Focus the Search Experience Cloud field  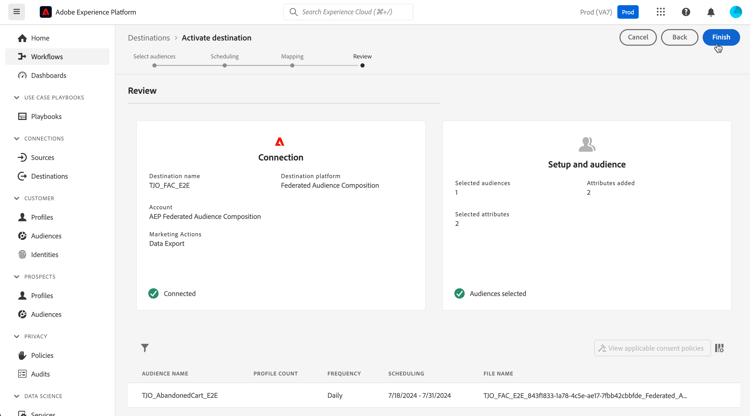tap(348, 12)
